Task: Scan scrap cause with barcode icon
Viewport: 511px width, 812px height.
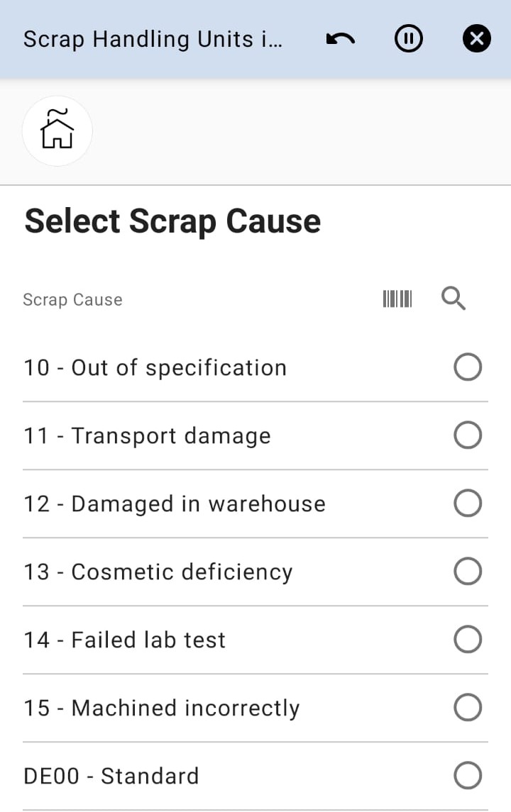Action: pos(397,299)
